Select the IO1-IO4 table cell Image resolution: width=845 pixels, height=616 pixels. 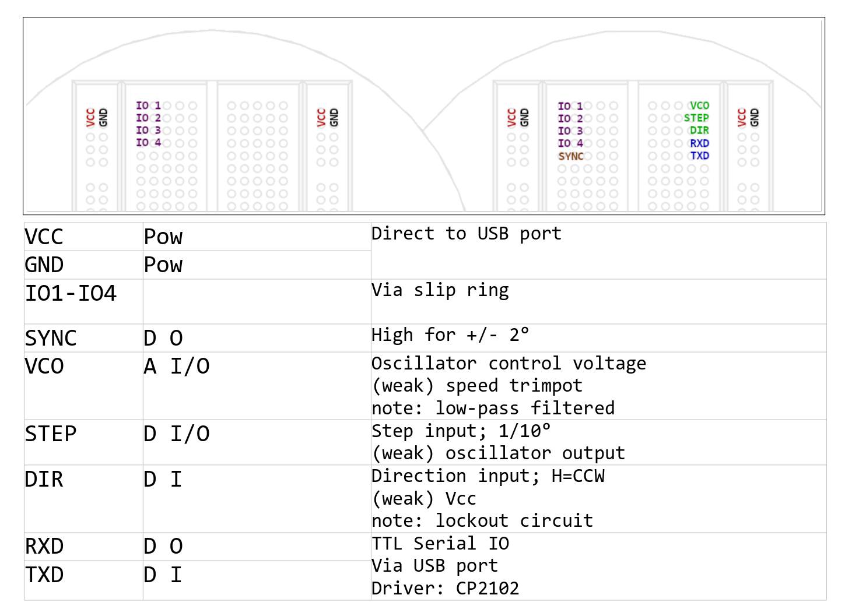click(83, 301)
